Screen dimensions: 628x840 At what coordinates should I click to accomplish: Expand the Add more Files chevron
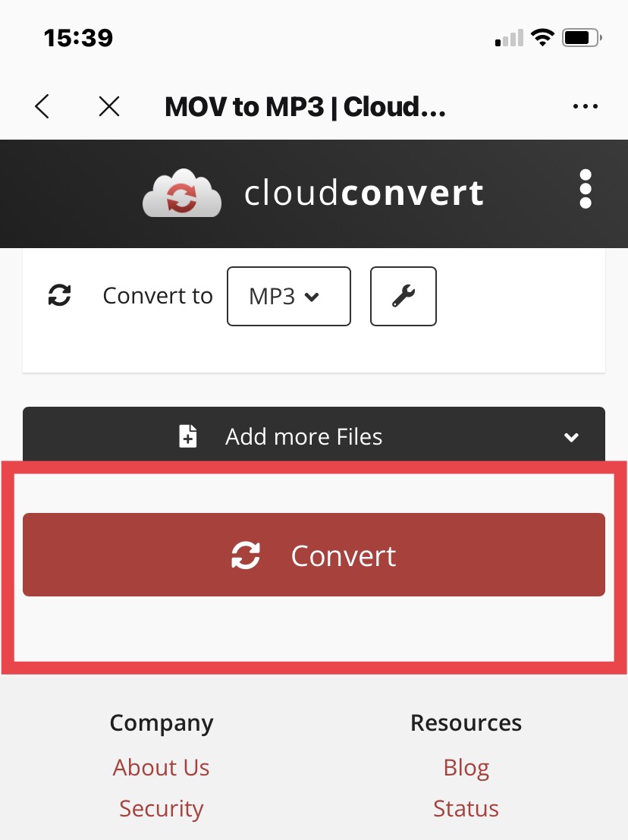coord(571,437)
